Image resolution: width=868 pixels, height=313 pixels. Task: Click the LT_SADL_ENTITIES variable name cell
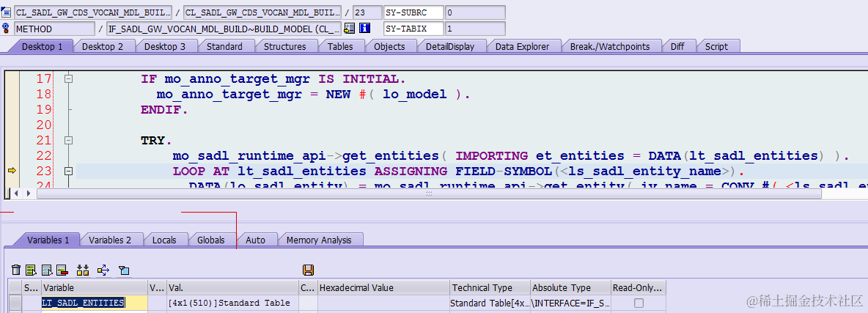click(x=94, y=303)
